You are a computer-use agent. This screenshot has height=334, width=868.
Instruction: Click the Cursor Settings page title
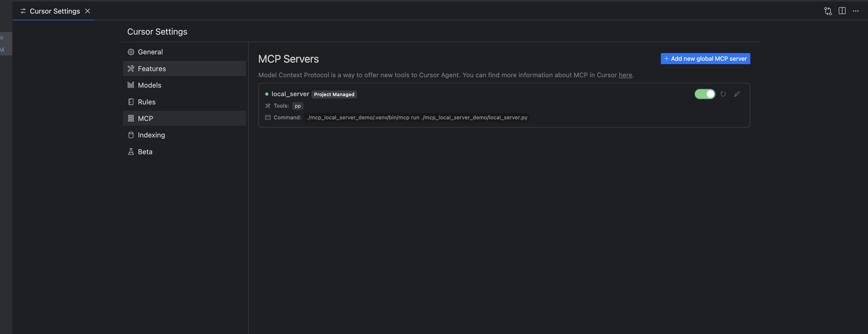click(157, 32)
